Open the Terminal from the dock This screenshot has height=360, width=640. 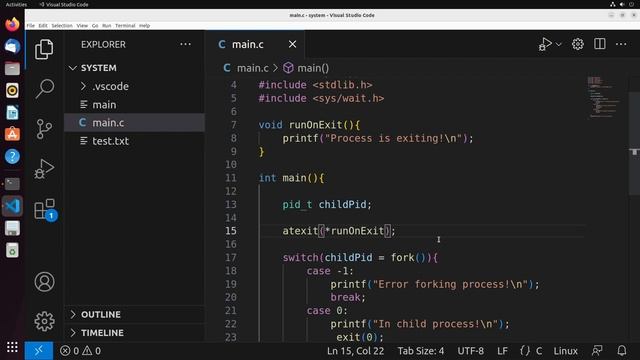point(12,184)
